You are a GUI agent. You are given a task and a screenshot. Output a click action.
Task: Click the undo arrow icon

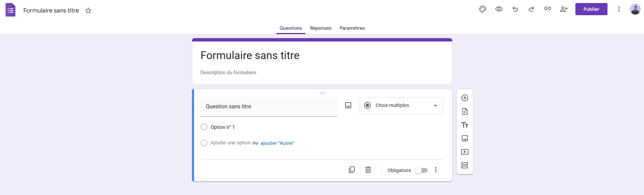point(515,9)
